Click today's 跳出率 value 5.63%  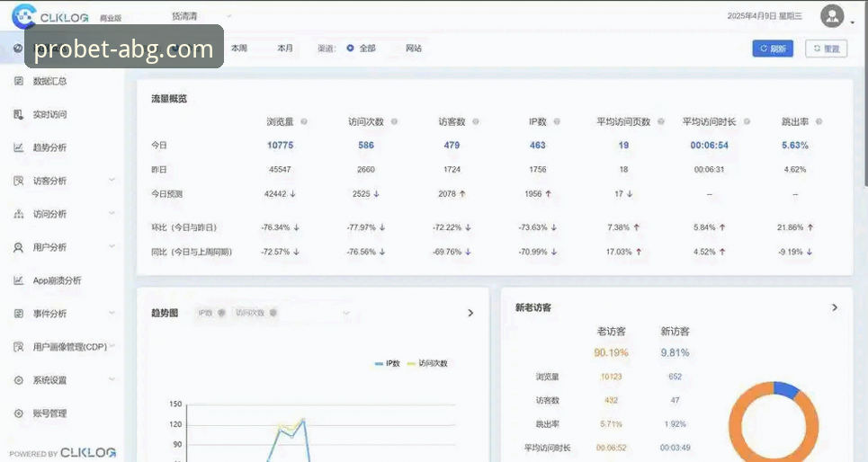pos(795,145)
